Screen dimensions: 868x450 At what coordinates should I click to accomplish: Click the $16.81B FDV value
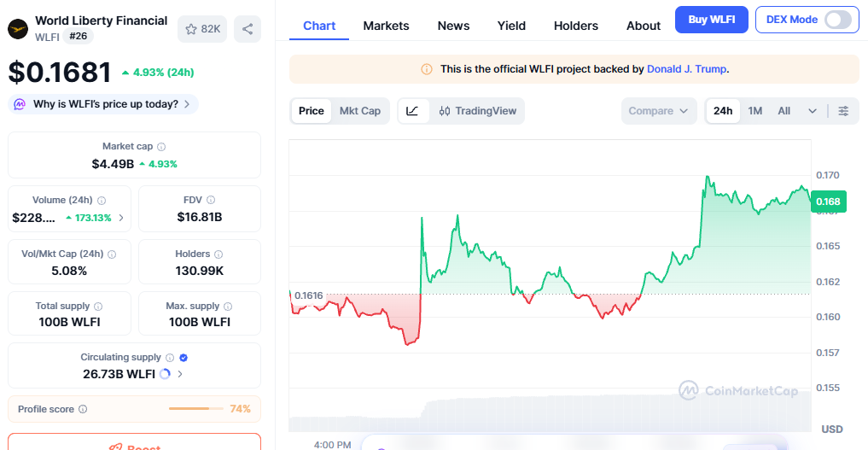coord(199,217)
